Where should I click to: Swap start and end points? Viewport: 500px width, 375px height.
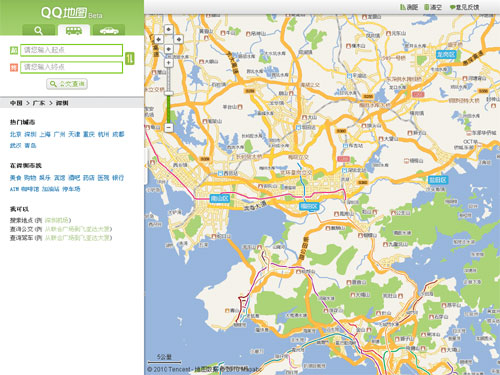tap(130, 59)
